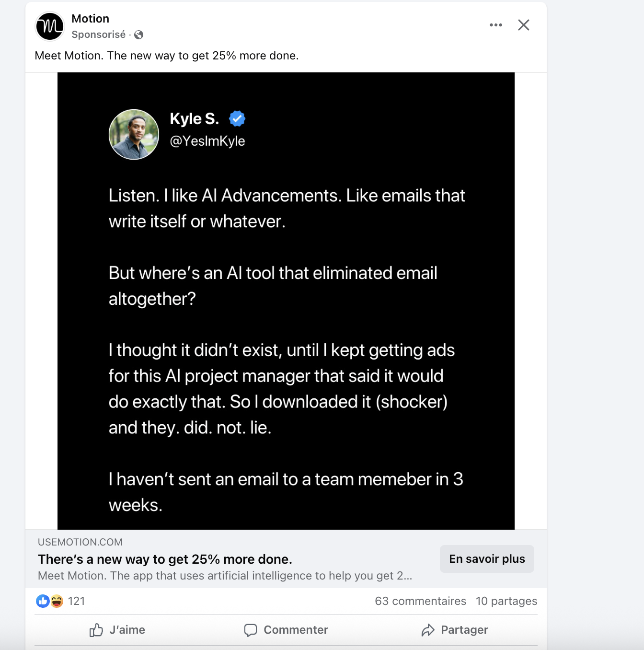Click the globe public-audience icon
Screen dimensions: 644x650
[139, 35]
